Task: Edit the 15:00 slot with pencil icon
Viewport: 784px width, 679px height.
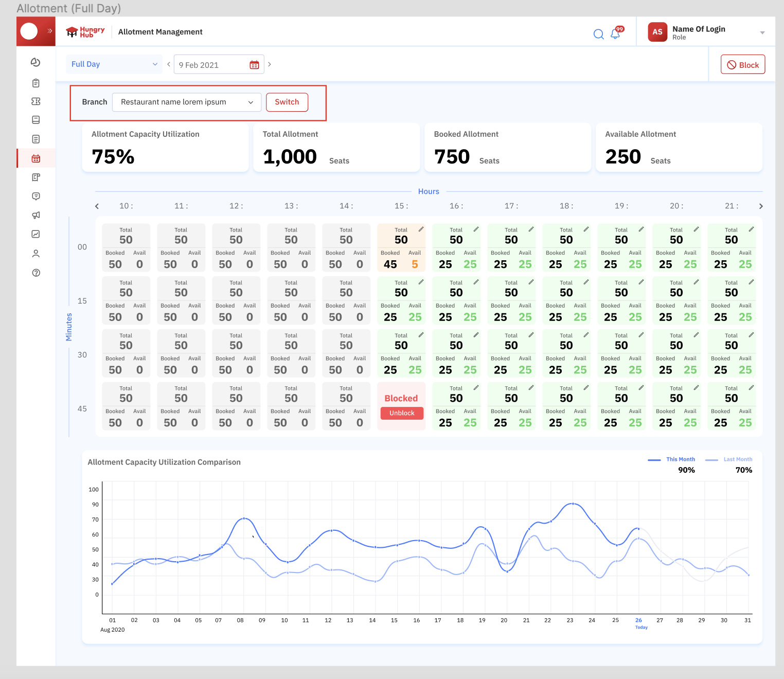Action: click(x=421, y=229)
